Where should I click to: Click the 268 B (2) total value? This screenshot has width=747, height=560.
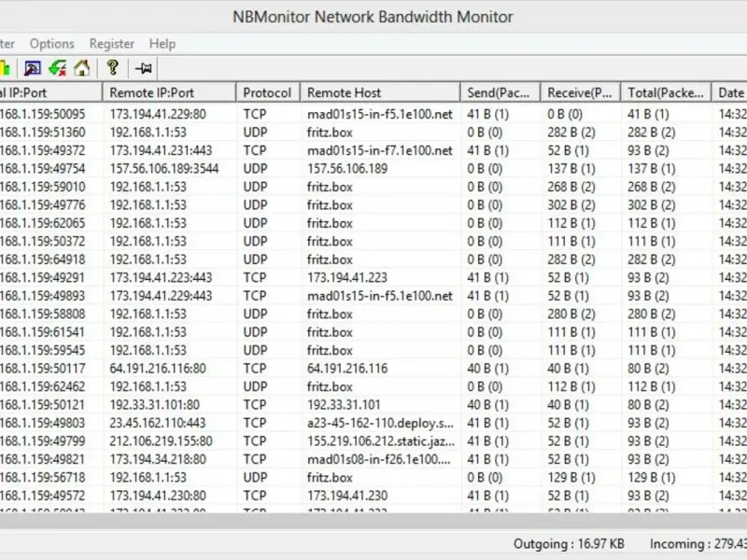651,187
